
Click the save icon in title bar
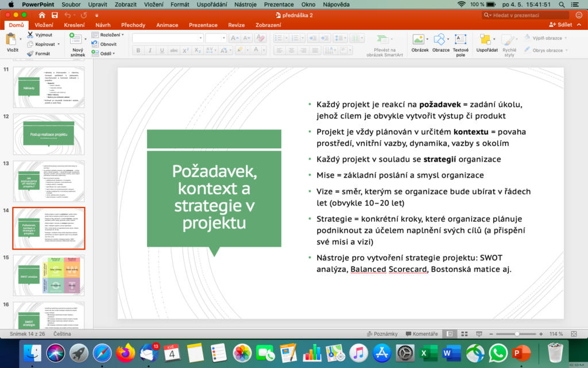tap(55, 14)
